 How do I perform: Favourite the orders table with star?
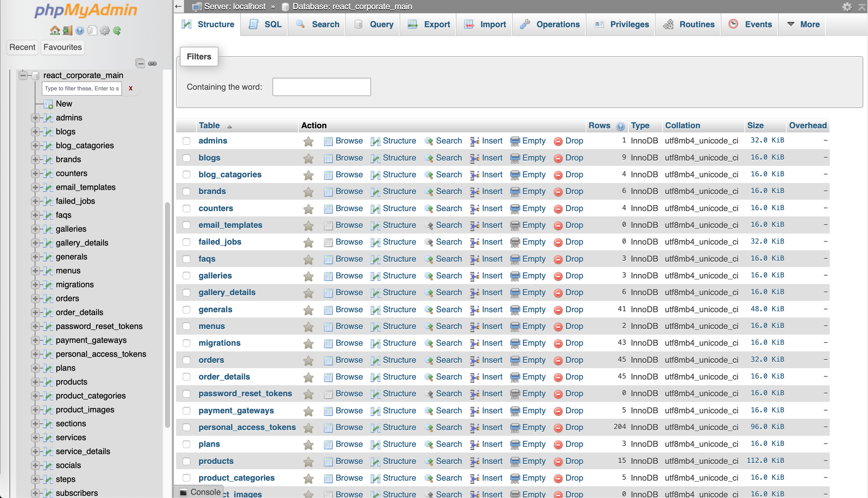[x=308, y=361]
